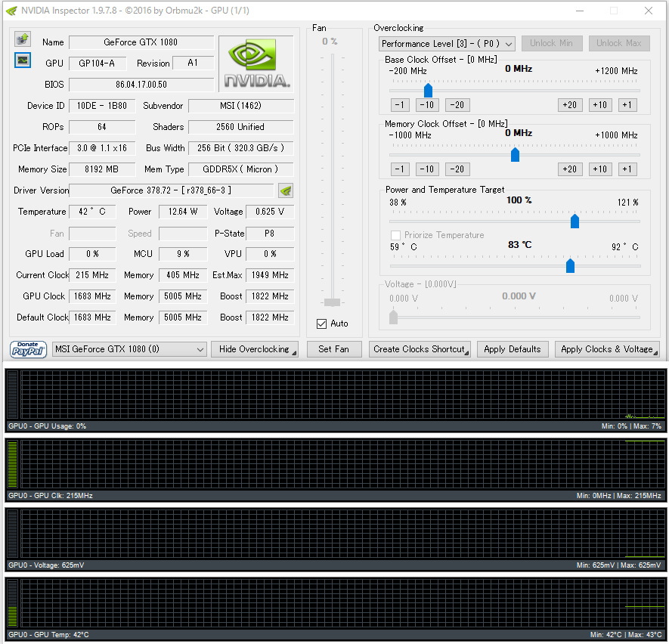Click Base Clock Offset +1 button
This screenshot has width=669, height=644.
(627, 105)
